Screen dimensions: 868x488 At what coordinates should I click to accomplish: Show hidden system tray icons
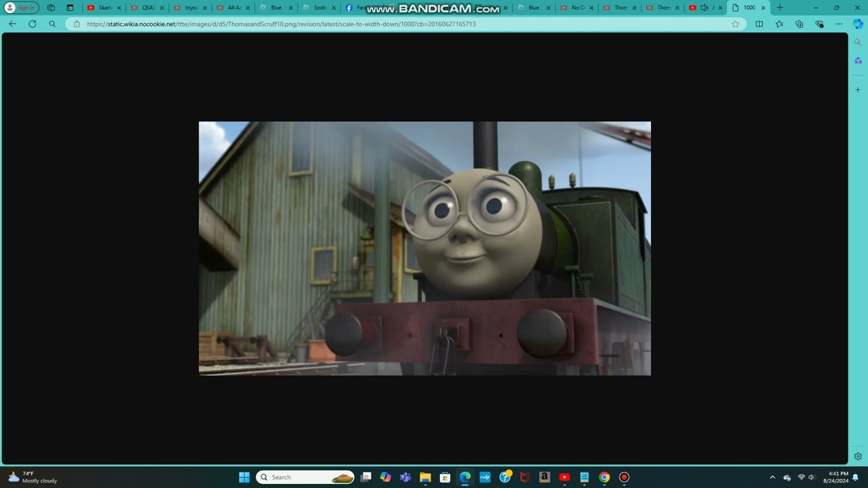772,477
